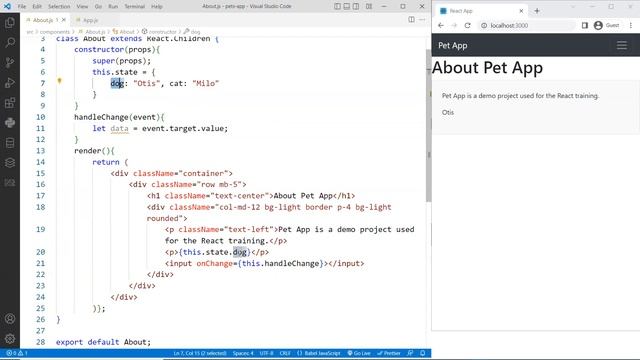Toggle browser side panel icon
Viewport: 640px width, 360px height.
click(584, 25)
